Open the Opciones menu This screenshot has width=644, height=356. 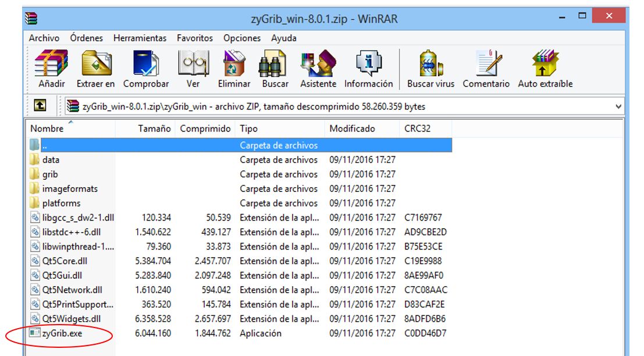point(242,38)
